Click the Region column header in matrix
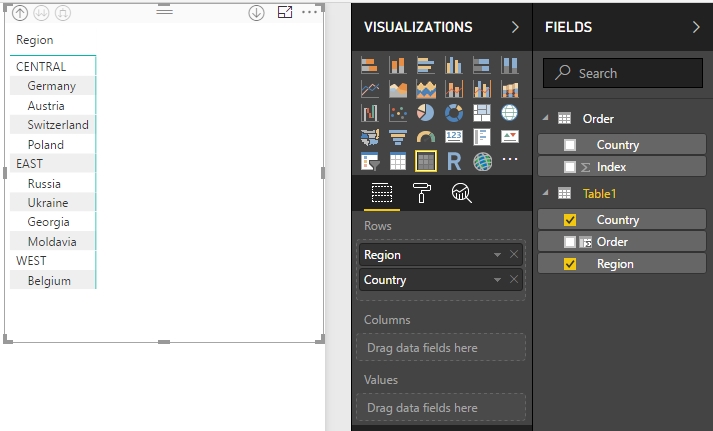713x431 pixels. point(35,40)
